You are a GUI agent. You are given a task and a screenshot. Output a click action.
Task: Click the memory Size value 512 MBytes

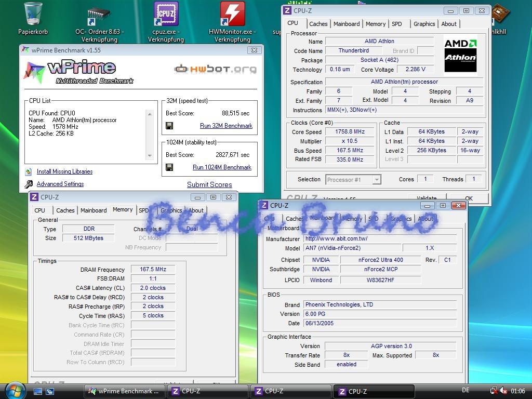pos(88,238)
